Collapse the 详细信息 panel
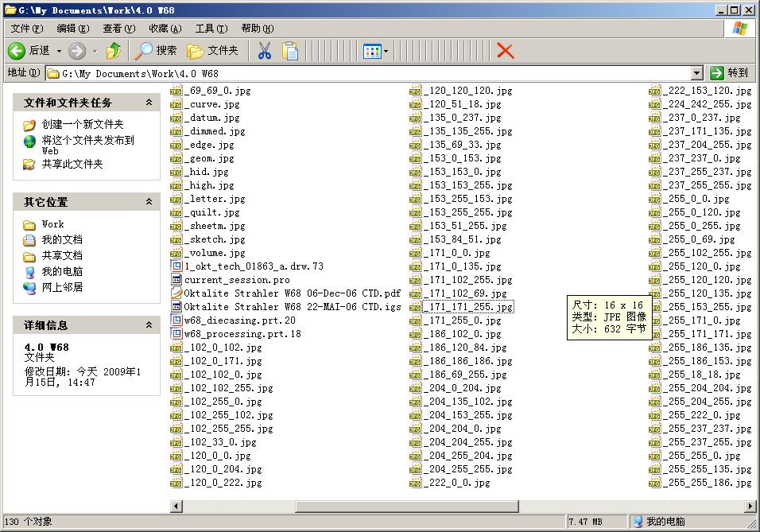 click(149, 325)
